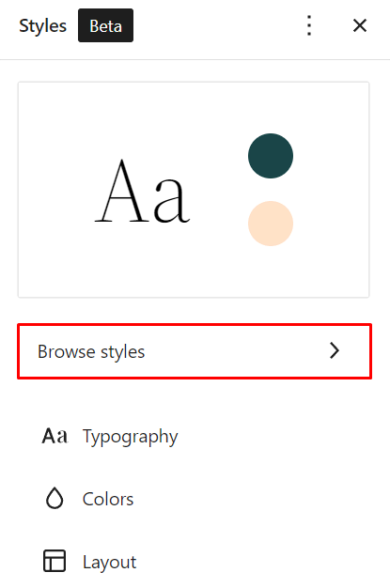Close the Styles panel with X

coord(360,25)
